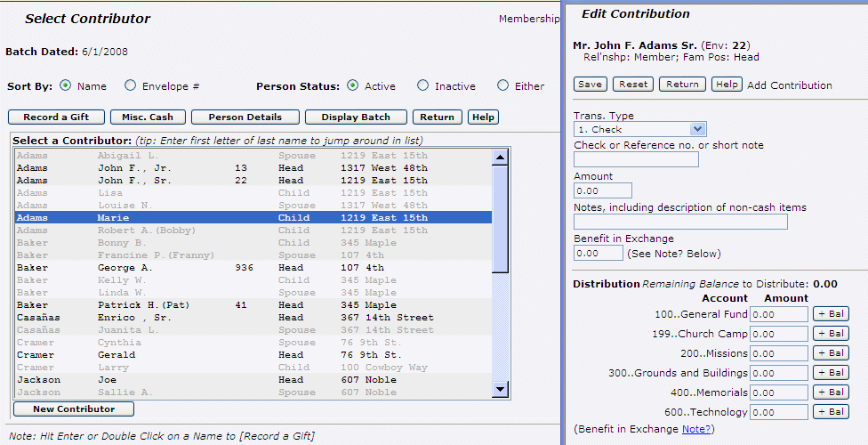Click the Amount input field

point(602,190)
